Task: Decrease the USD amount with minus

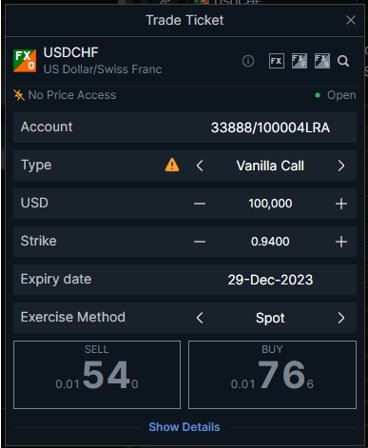Action: (200, 204)
